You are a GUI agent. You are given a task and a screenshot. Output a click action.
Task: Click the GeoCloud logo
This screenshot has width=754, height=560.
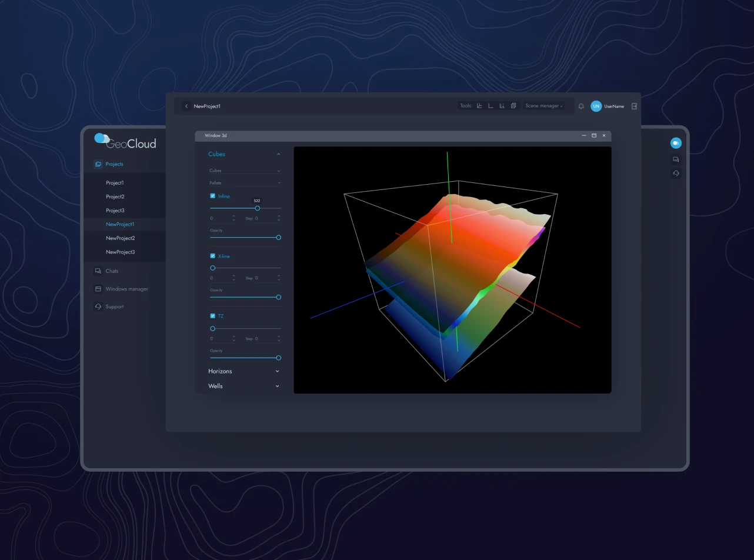125,141
